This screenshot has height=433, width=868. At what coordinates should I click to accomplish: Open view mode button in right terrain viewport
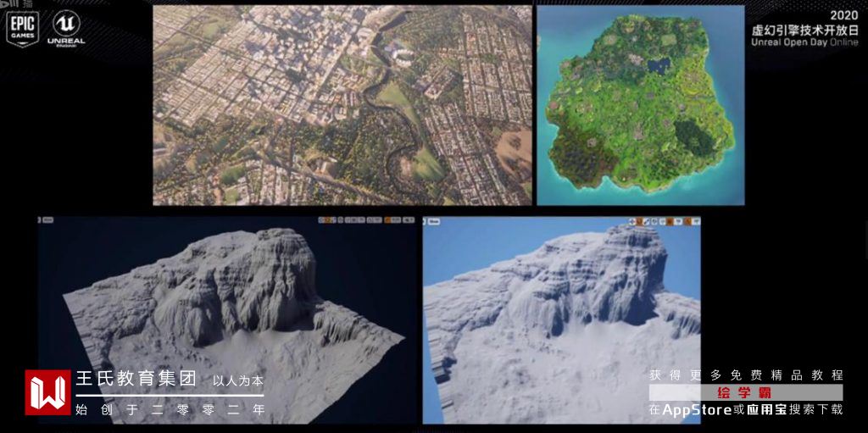click(433, 221)
